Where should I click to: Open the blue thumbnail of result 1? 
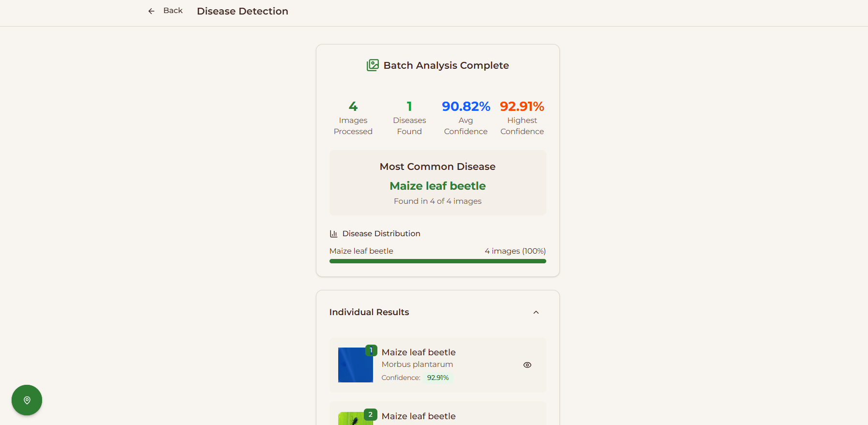pyautogui.click(x=356, y=365)
